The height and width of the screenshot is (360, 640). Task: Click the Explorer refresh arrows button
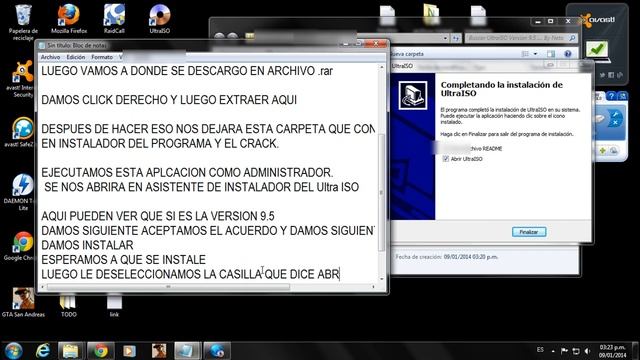coord(456,38)
